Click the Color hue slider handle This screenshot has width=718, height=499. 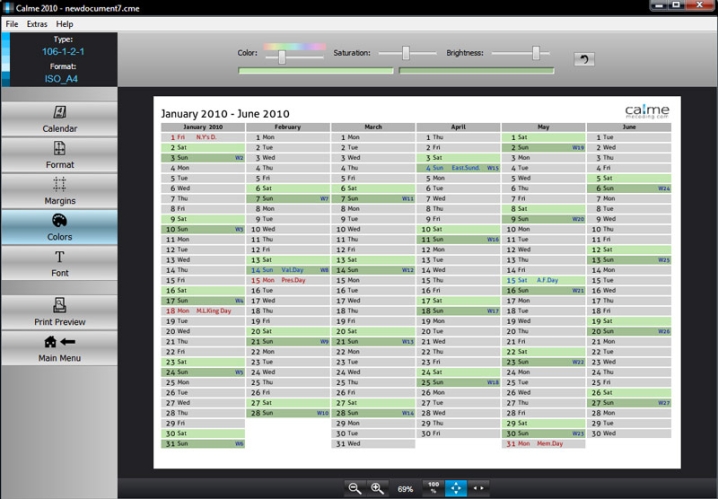click(x=282, y=56)
